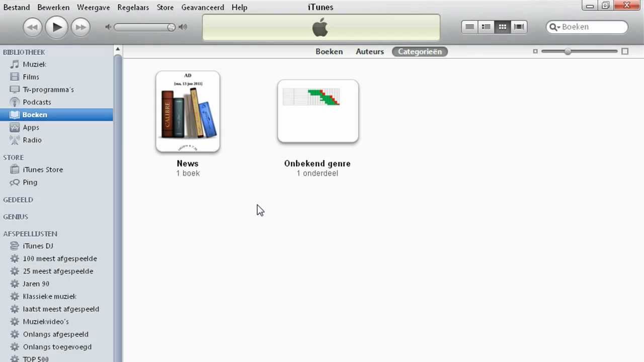Click the Klassieke muziek gear icon
Viewport: 644px width, 362px height.
(x=15, y=297)
